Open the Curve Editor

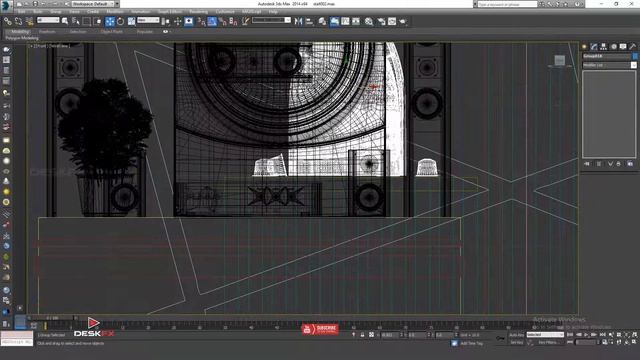[x=345, y=21]
